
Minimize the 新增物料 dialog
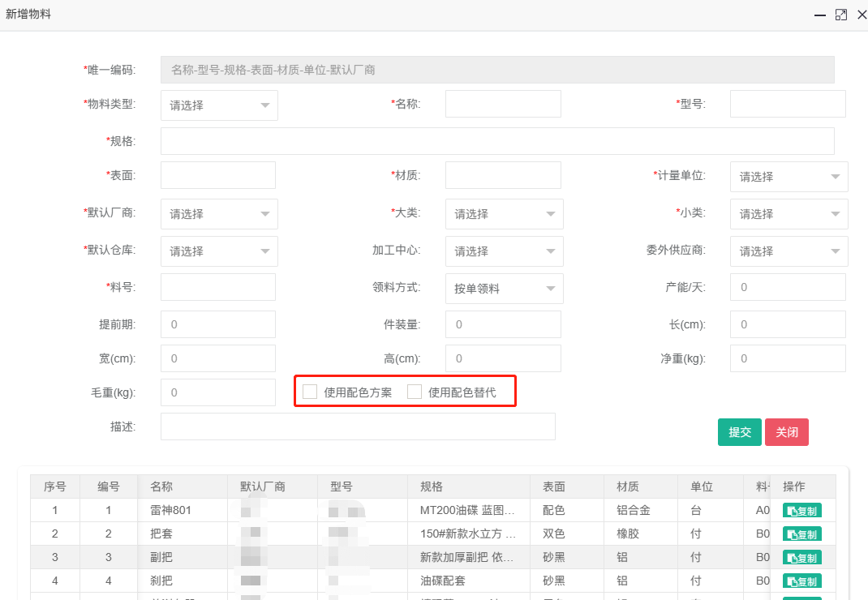[821, 15]
